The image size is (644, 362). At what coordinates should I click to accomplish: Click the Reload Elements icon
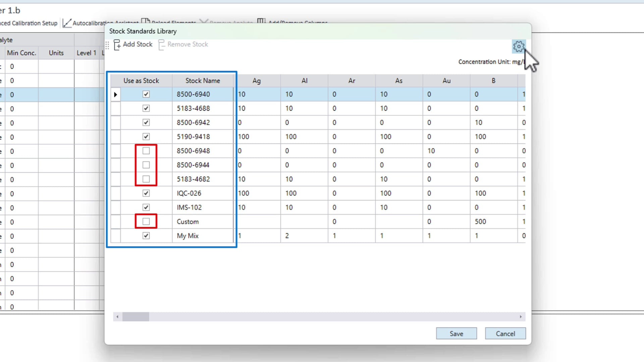[146, 21]
